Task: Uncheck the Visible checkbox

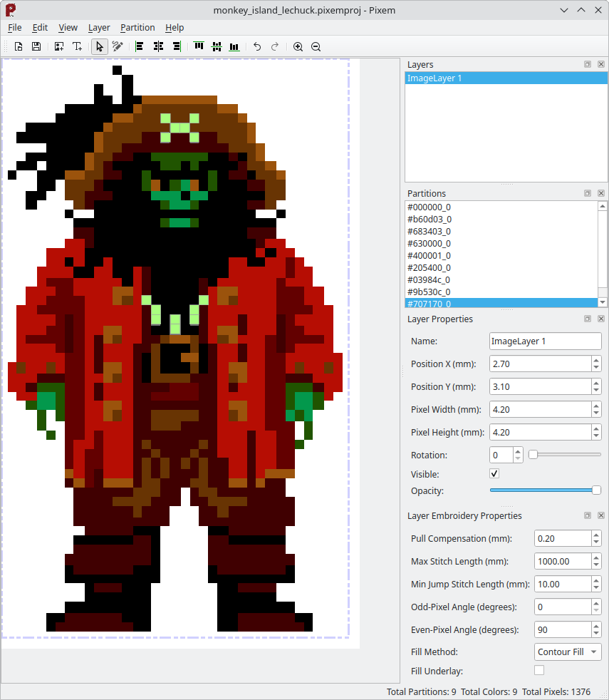Action: tap(494, 473)
